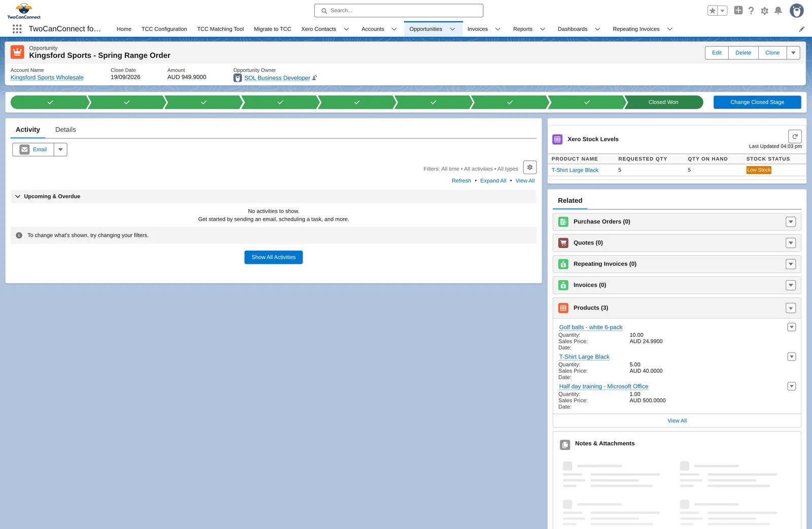Open more record actions dropdown next to Clone
The width and height of the screenshot is (812, 529).
click(x=793, y=53)
